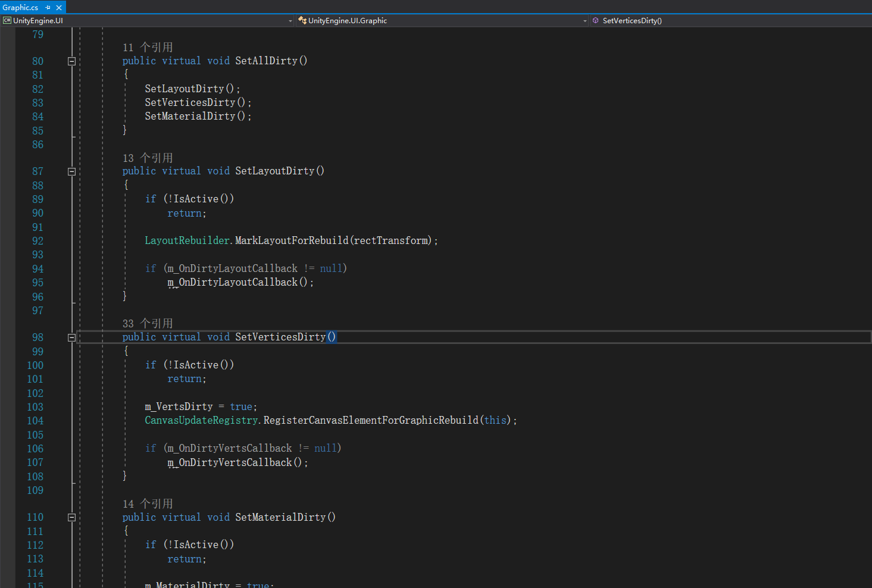Screen dimensions: 872x588
Task: Collapse the SetVerticesDirty method block
Action: pyautogui.click(x=71, y=337)
